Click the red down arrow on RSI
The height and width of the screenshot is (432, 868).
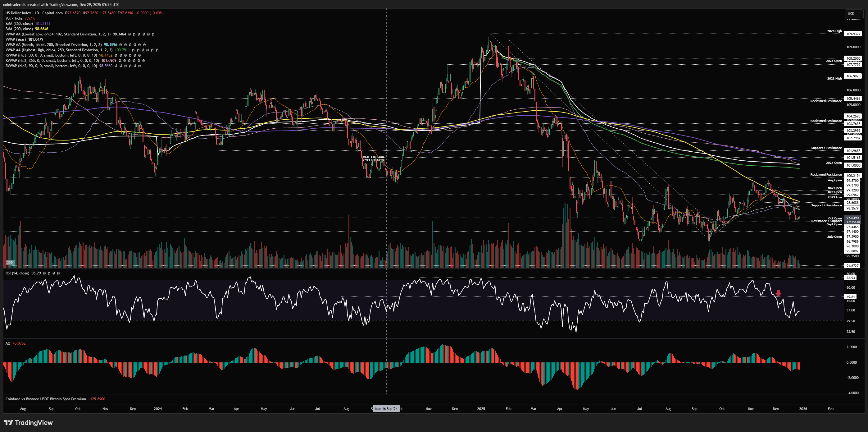[x=778, y=293]
